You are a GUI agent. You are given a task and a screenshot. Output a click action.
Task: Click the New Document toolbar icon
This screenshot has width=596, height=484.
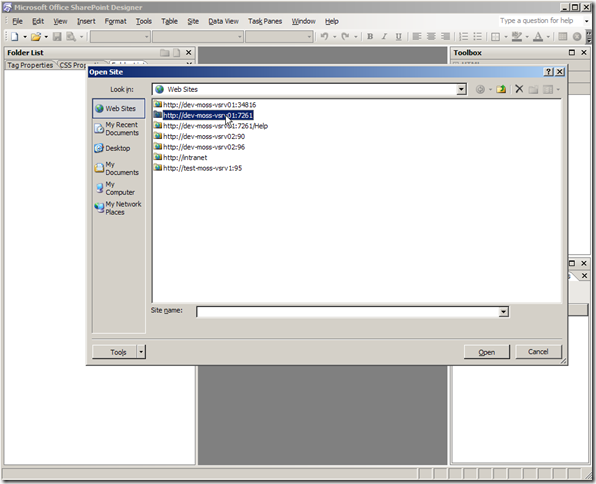click(x=14, y=36)
